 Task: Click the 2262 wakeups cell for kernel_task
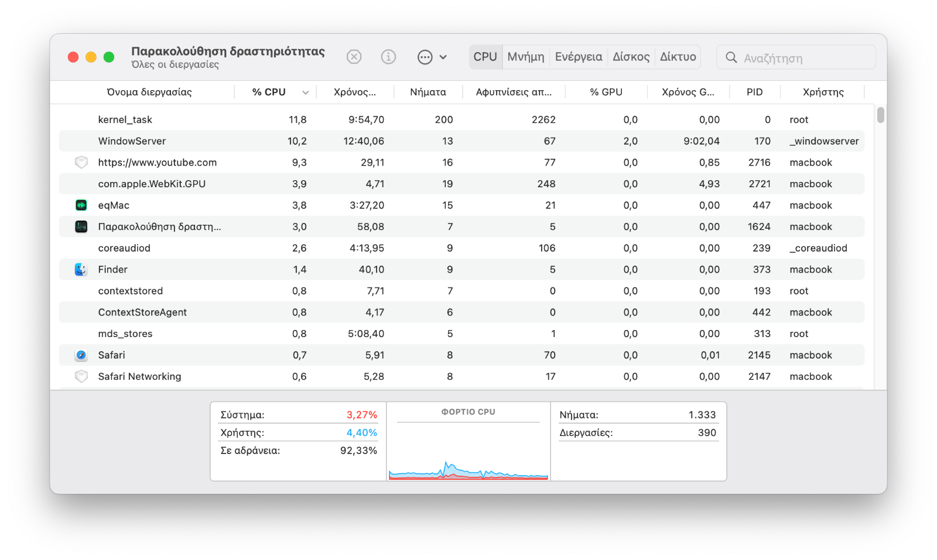point(543,119)
